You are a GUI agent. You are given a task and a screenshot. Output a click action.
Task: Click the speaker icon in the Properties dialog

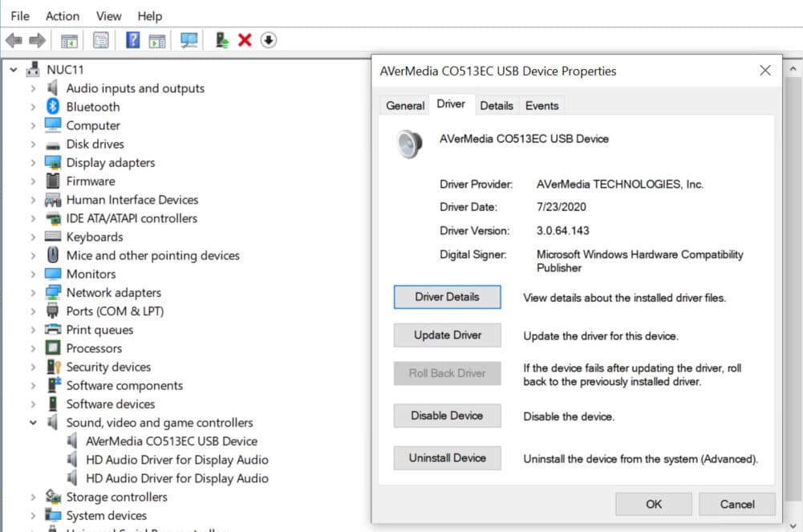410,144
